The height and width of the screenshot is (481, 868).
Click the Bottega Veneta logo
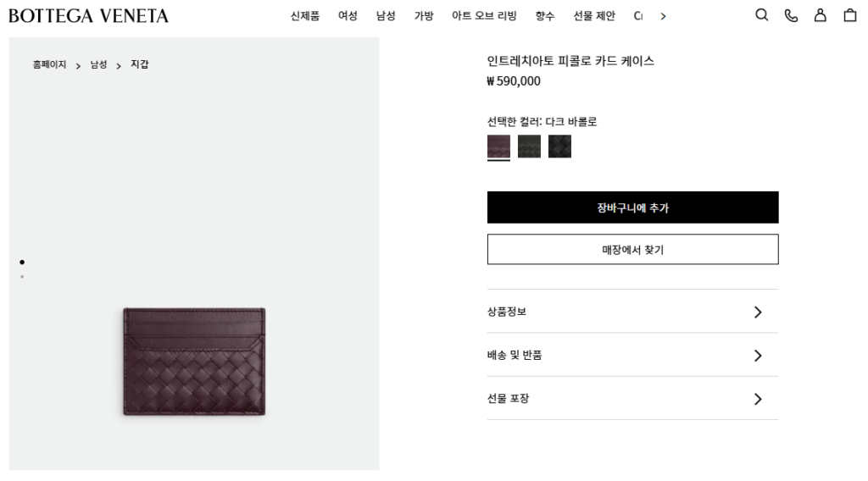point(88,15)
